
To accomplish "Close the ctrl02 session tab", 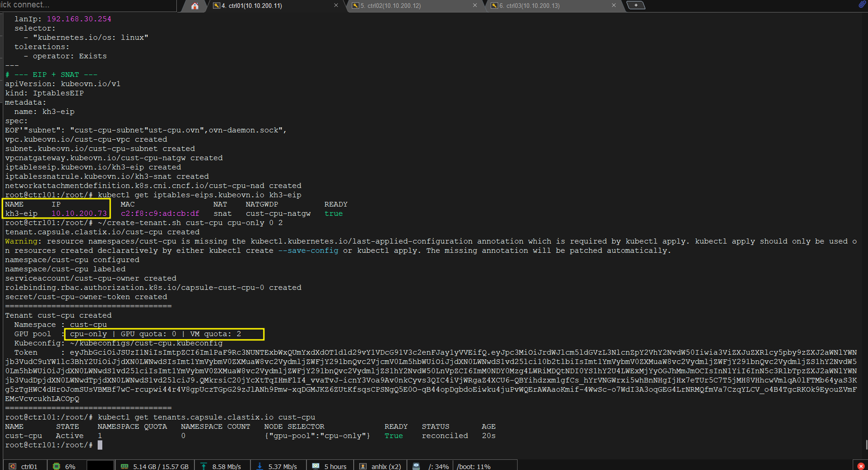I will click(475, 6).
